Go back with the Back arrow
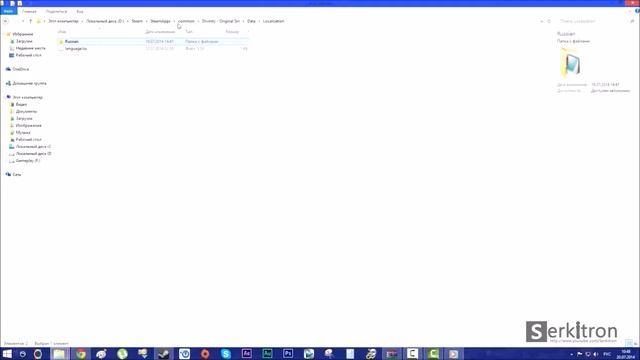 click(6, 21)
